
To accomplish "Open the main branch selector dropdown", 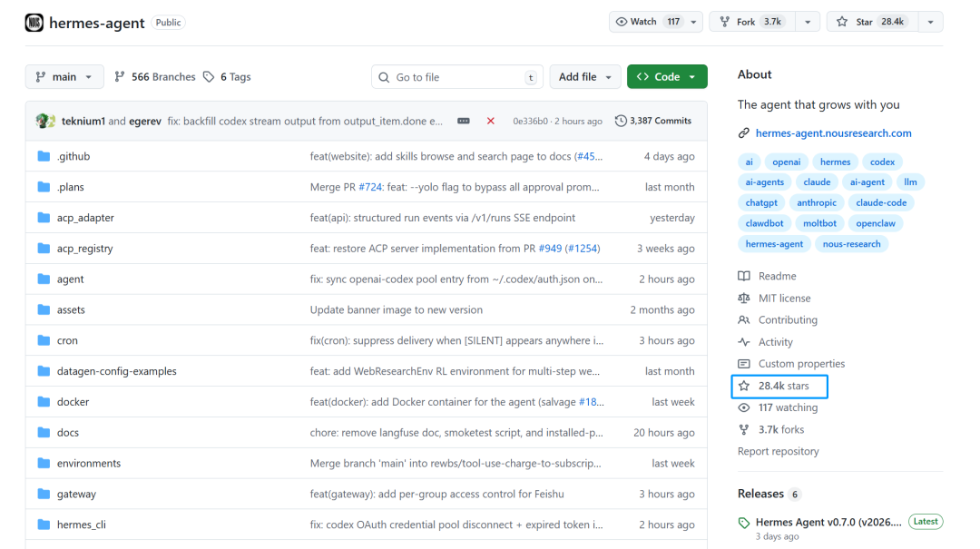I will (x=64, y=77).
